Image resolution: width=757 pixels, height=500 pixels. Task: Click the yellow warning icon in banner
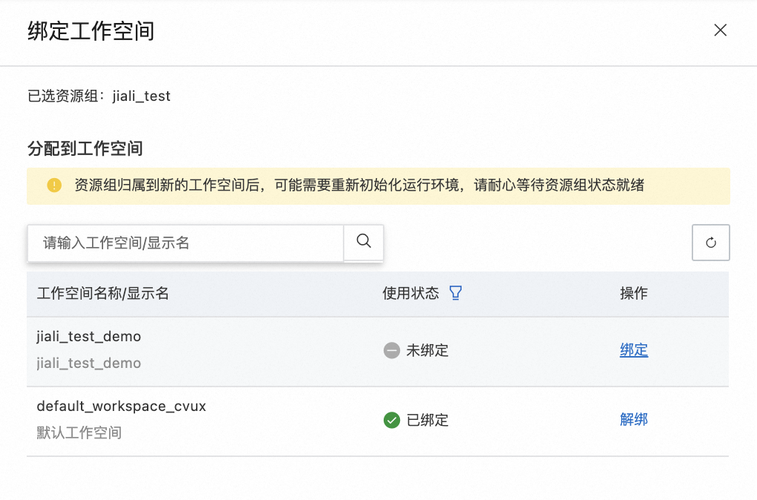pos(54,185)
